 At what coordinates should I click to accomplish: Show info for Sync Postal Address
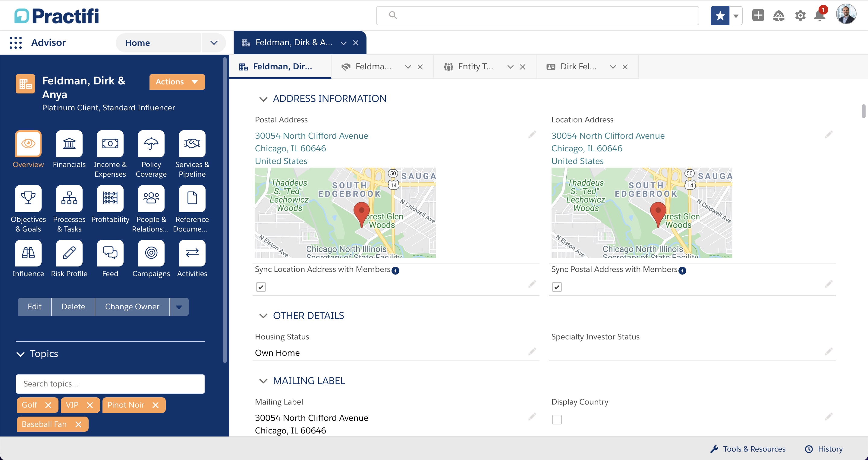[x=682, y=271]
